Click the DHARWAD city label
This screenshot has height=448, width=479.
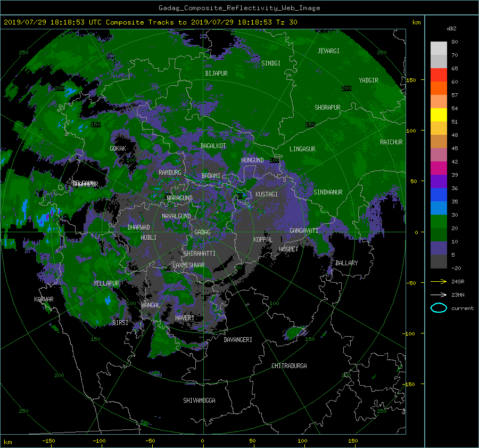139,227
